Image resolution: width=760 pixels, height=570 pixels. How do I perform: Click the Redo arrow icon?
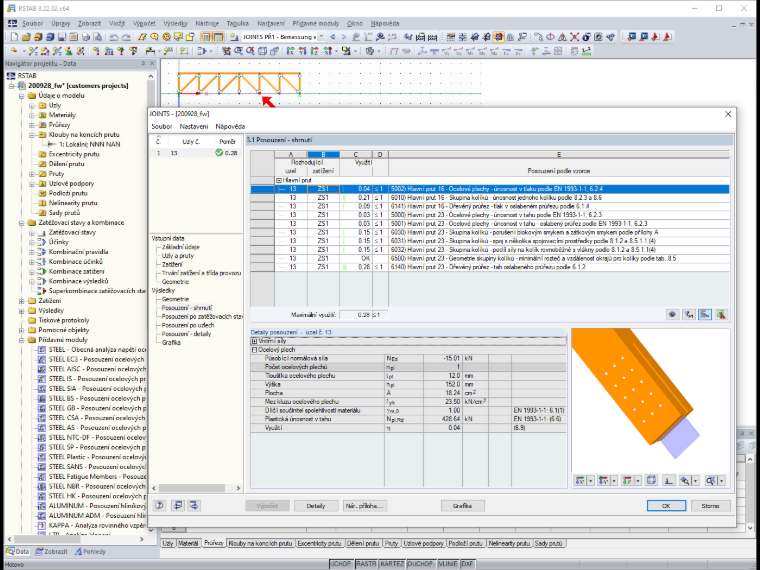click(x=126, y=37)
